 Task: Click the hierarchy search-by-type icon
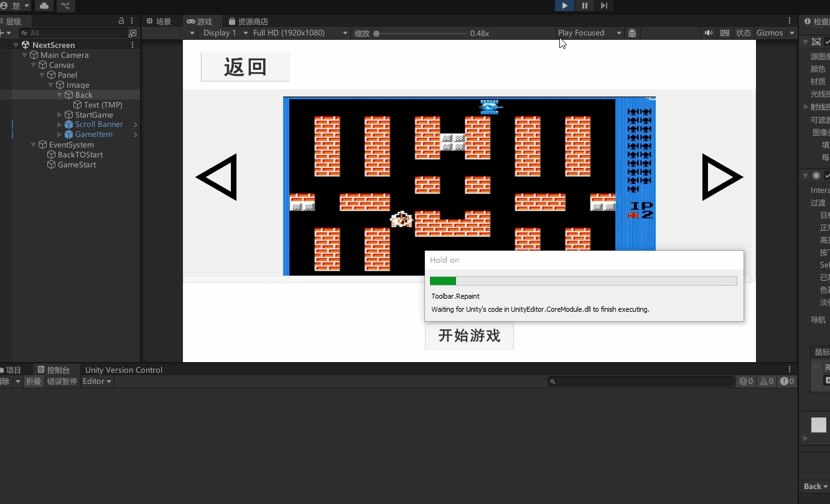click(133, 33)
